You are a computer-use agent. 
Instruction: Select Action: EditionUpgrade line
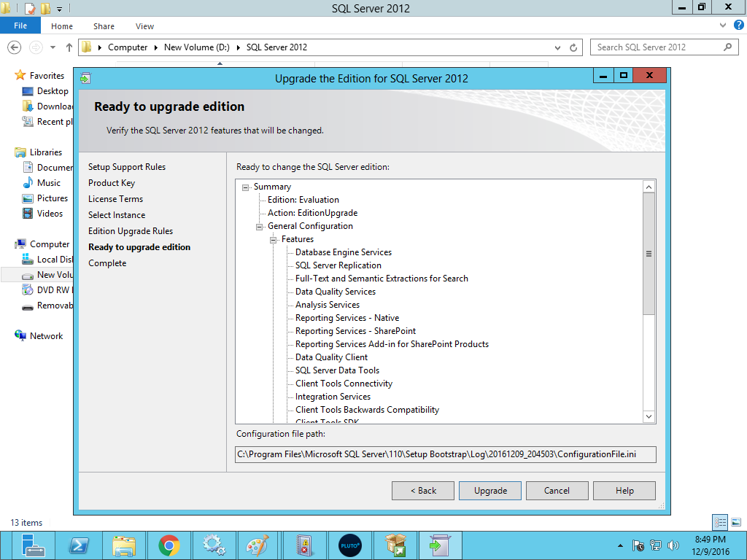click(x=312, y=213)
